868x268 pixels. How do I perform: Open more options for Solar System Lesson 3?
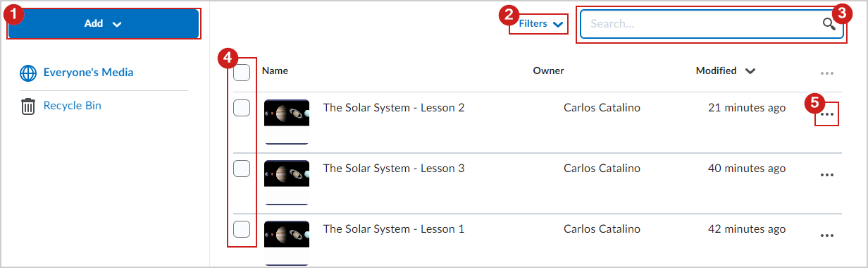click(x=827, y=175)
